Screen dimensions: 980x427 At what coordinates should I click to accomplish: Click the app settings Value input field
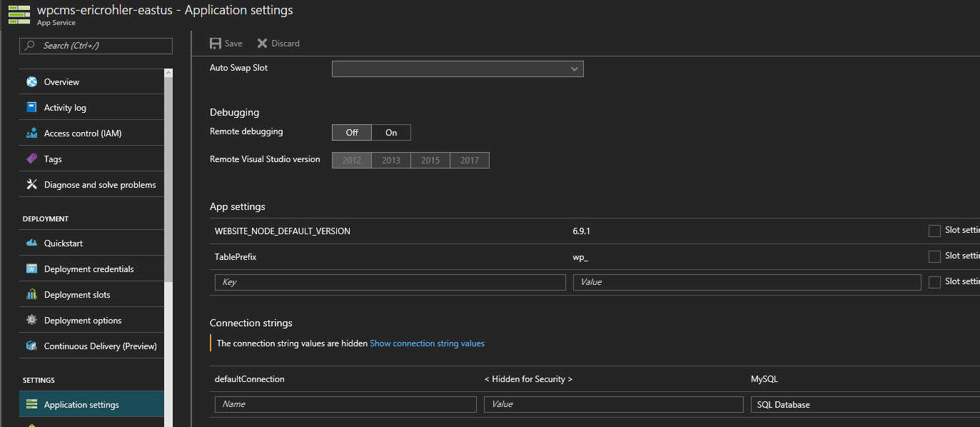tap(747, 282)
